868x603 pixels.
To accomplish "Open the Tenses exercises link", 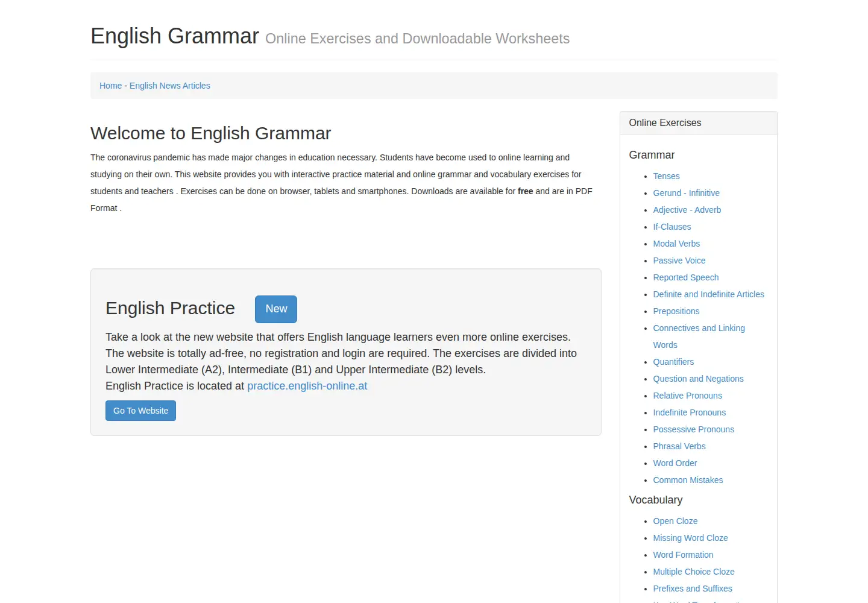I will coord(666,176).
